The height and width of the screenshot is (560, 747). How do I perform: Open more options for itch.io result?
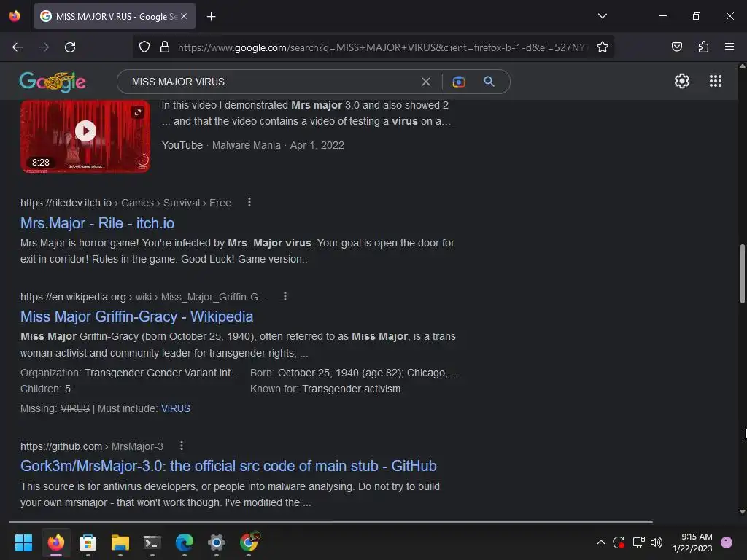pyautogui.click(x=249, y=203)
